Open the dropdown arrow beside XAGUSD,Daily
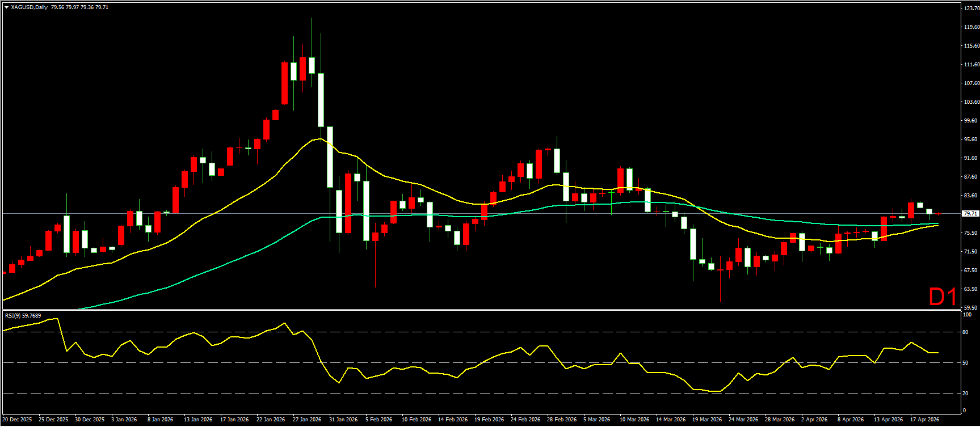 point(6,7)
